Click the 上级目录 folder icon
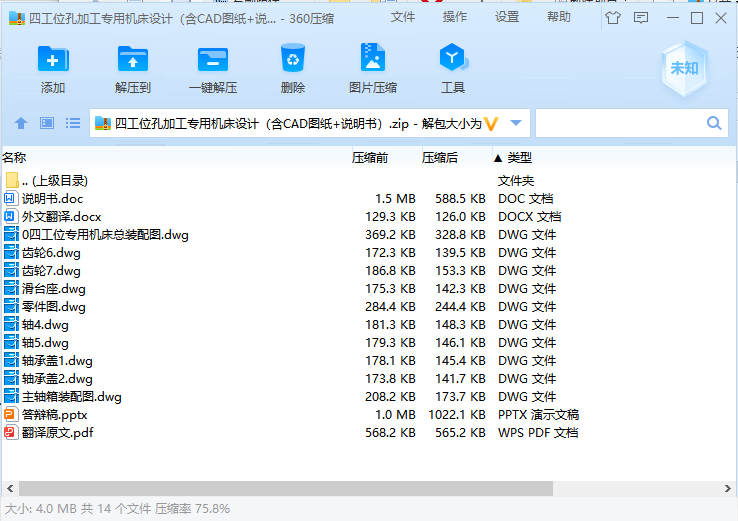 pos(12,180)
